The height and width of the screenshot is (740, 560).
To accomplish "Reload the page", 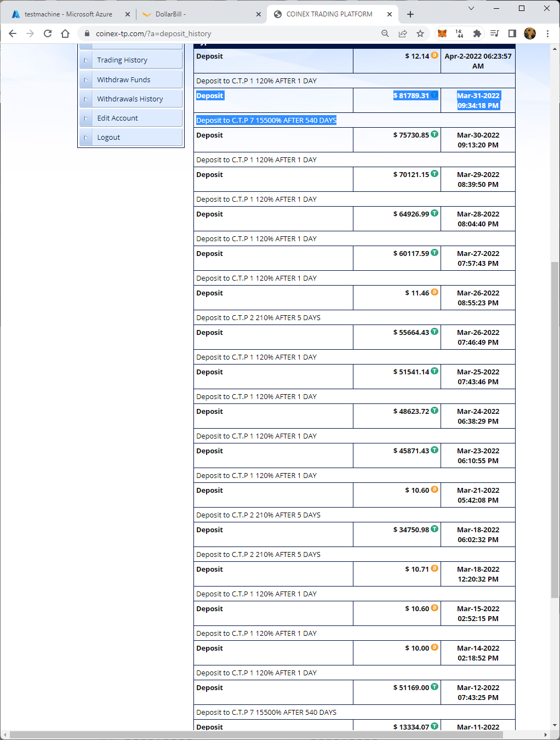I will coord(48,33).
